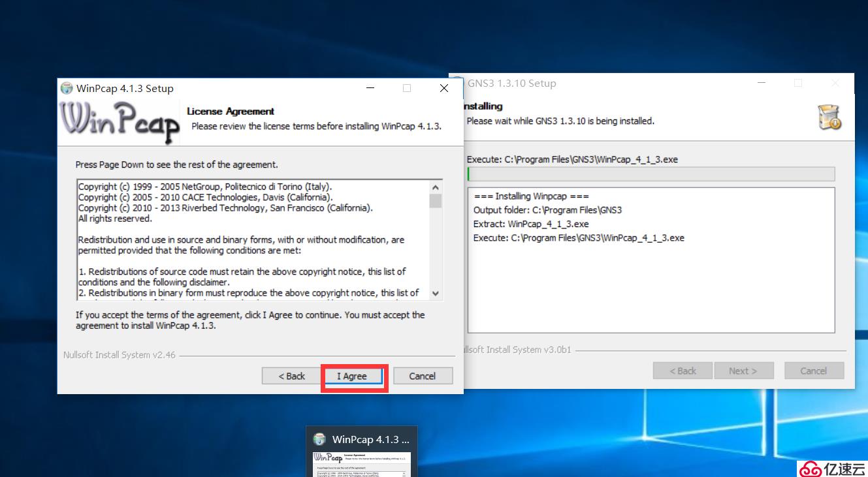The height and width of the screenshot is (477, 868).
Task: Click 'Output folder: C:\Program Files\GNS3' log line
Action: (547, 210)
